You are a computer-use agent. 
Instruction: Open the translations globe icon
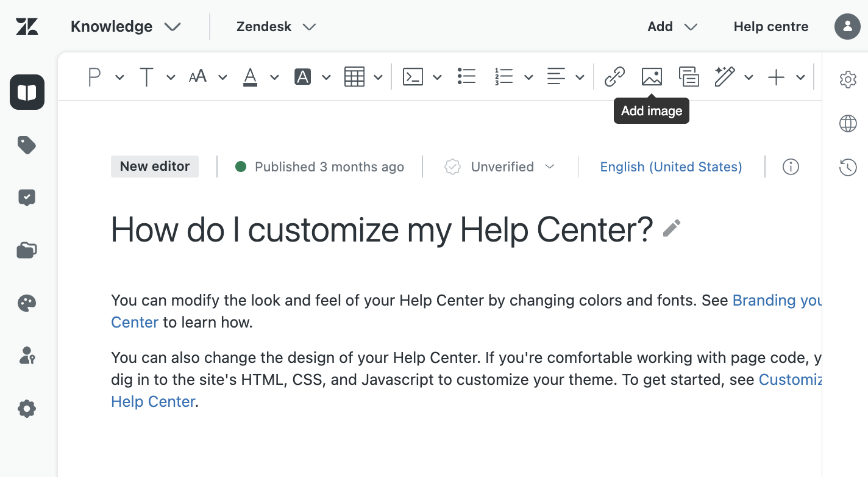(x=848, y=124)
